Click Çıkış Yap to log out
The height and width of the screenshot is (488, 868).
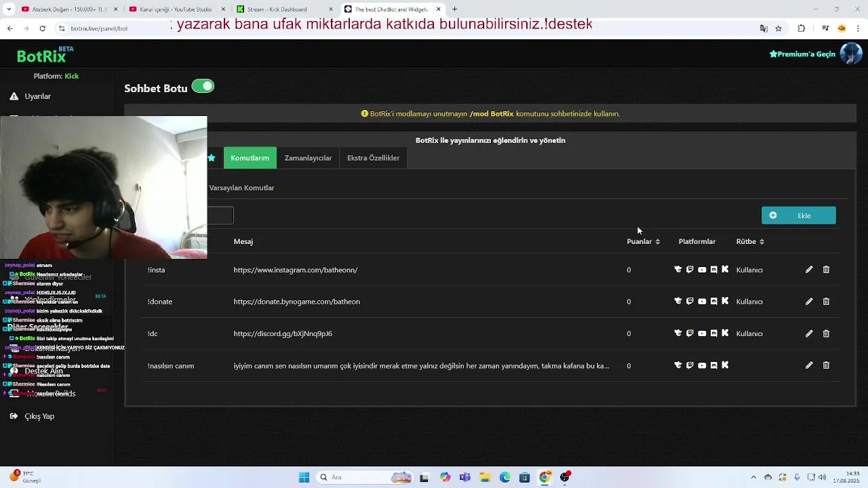(x=39, y=416)
